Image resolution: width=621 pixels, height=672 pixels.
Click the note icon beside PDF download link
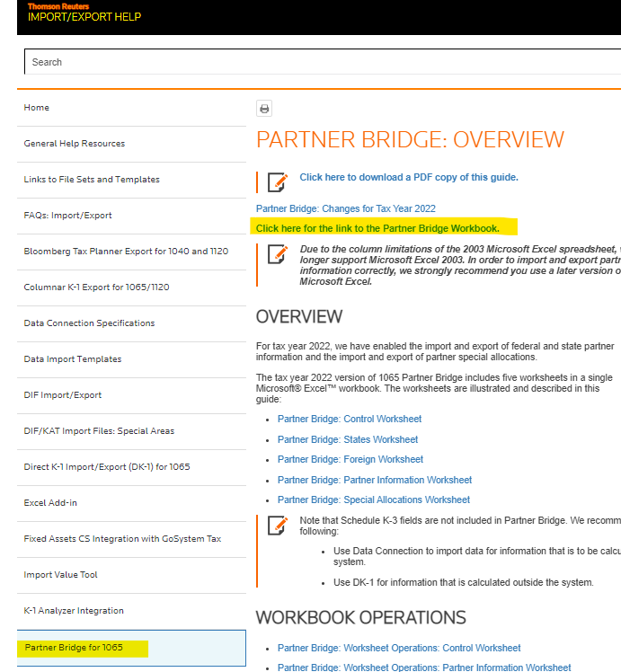278,182
